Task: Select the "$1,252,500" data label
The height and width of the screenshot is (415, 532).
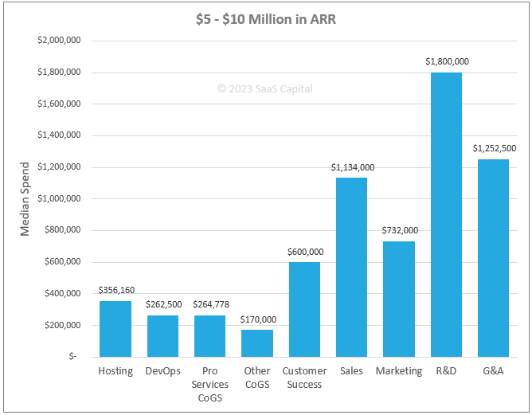Action: click(495, 148)
